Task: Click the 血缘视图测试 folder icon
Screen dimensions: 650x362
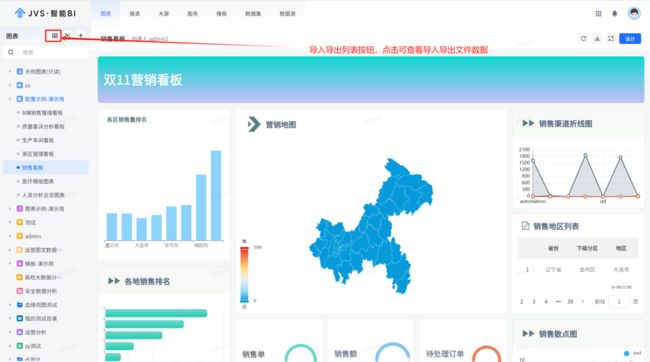Action: 19,304
